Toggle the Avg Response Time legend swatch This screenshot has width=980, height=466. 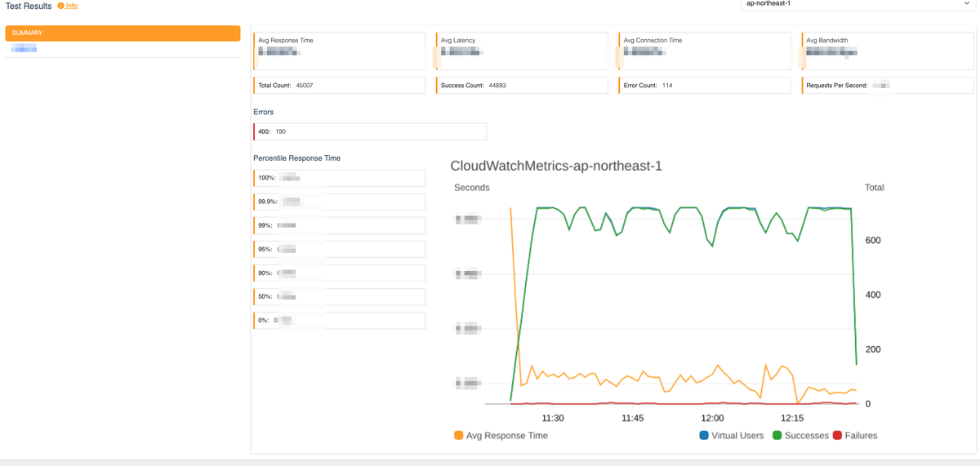[458, 436]
